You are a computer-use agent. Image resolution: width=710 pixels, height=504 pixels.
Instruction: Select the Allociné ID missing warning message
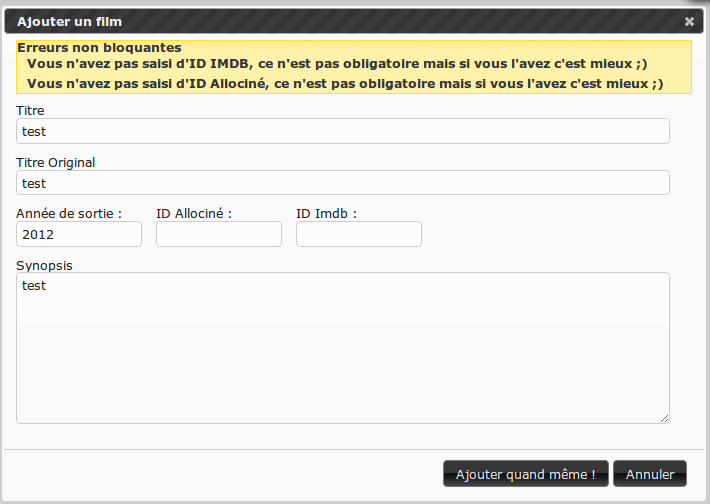[344, 84]
